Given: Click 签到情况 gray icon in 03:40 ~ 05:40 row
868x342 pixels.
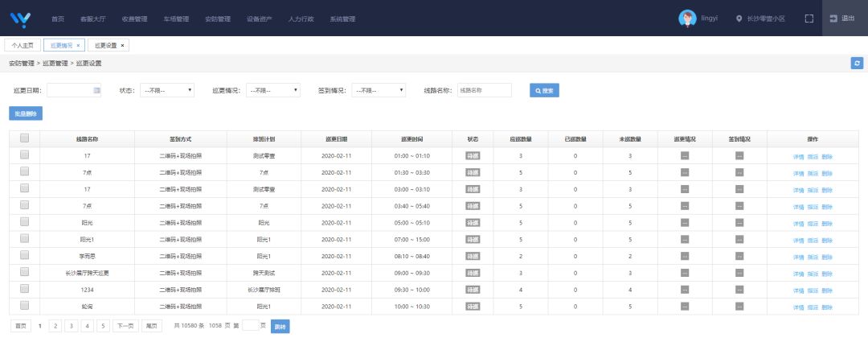Looking at the screenshot, I should (739, 206).
